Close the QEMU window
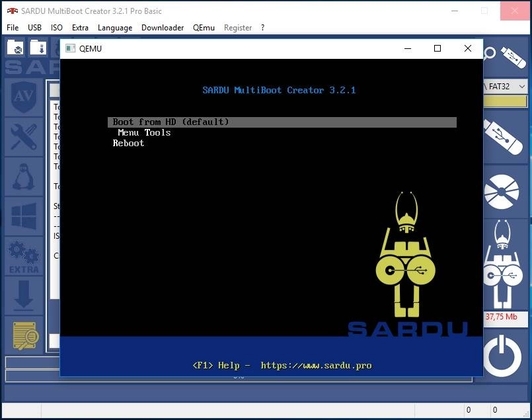Viewport: 532px width, 420px height. point(468,48)
